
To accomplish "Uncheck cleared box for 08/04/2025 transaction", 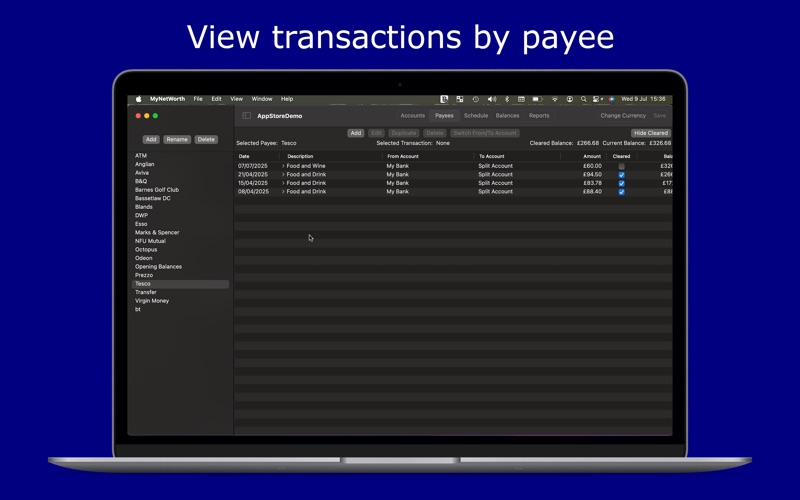I will (621, 192).
